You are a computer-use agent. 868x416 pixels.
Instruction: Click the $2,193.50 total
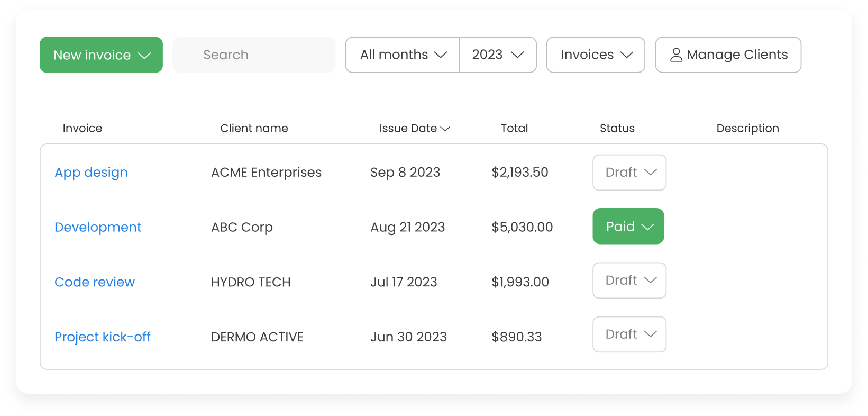coord(520,173)
